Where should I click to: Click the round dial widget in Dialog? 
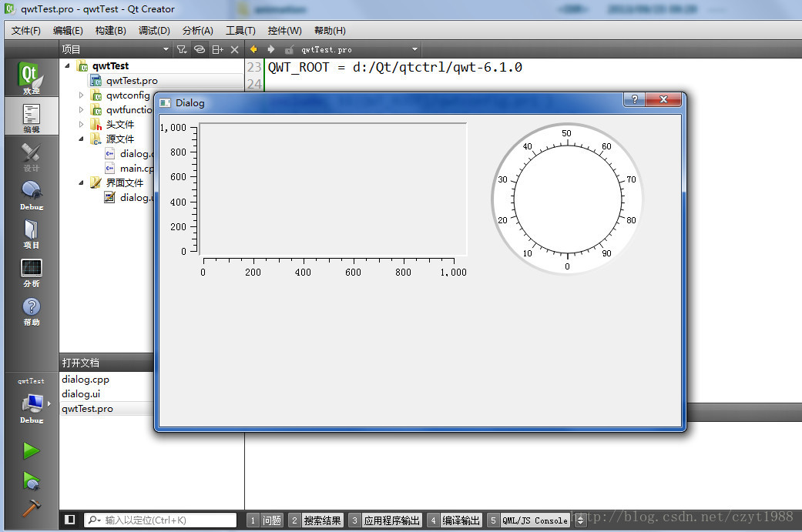point(567,199)
